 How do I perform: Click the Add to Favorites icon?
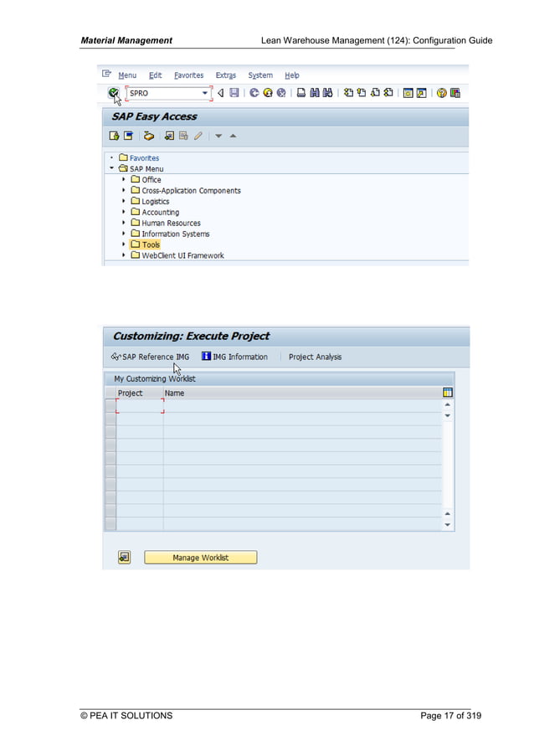(169, 136)
